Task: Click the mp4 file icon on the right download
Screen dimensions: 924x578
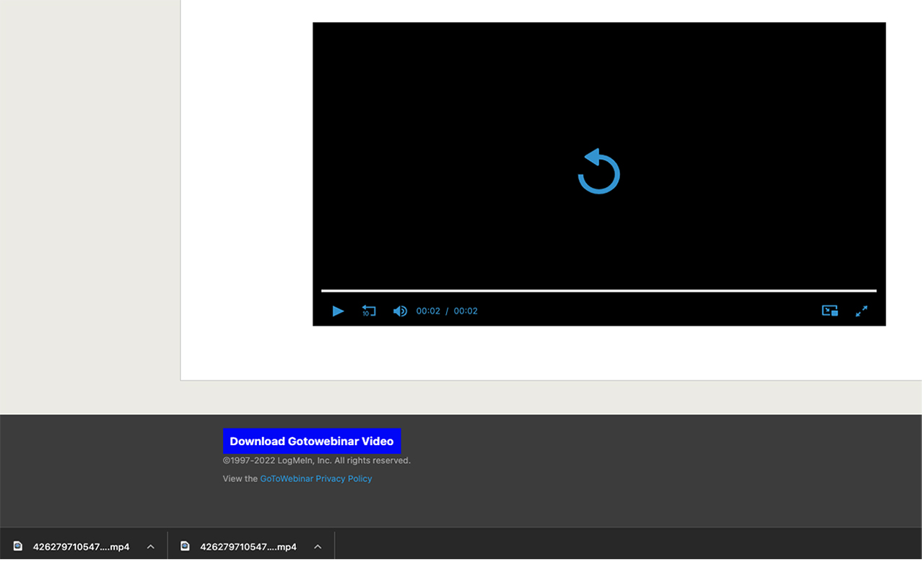Action: pos(185,546)
